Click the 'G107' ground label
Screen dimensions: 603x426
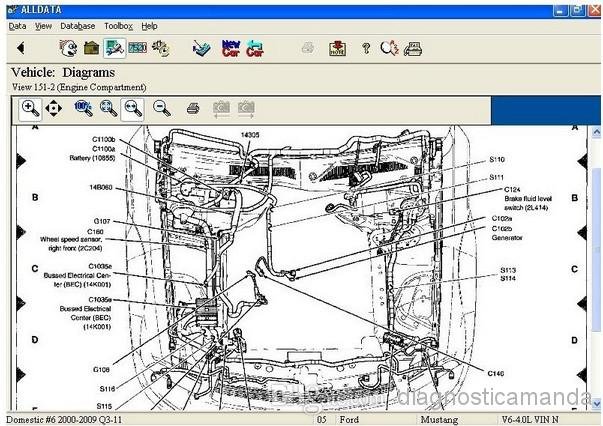point(102,221)
